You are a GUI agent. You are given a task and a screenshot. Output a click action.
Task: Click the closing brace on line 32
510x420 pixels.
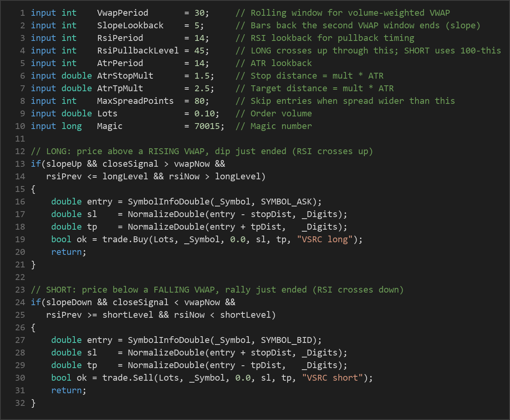click(x=33, y=403)
